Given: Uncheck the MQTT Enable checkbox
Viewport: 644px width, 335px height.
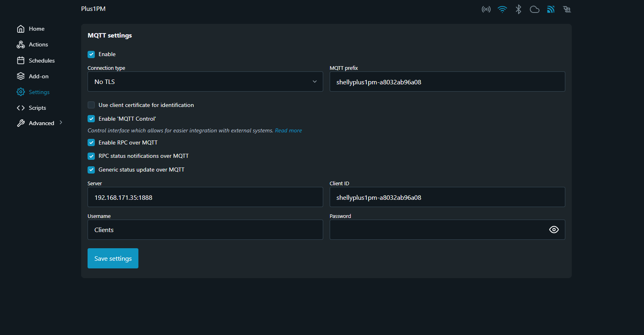Looking at the screenshot, I should coord(91,54).
